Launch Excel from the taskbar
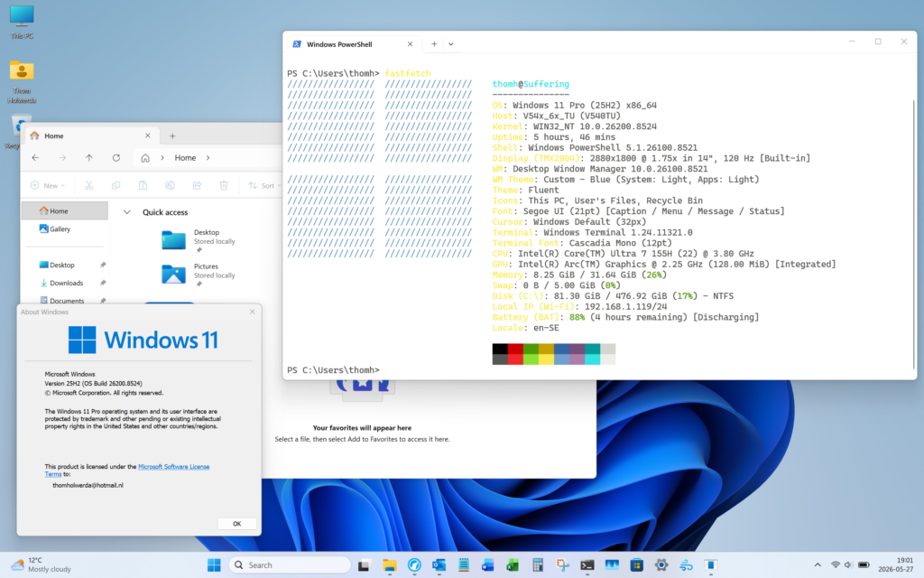Image resolution: width=924 pixels, height=578 pixels. point(513,565)
